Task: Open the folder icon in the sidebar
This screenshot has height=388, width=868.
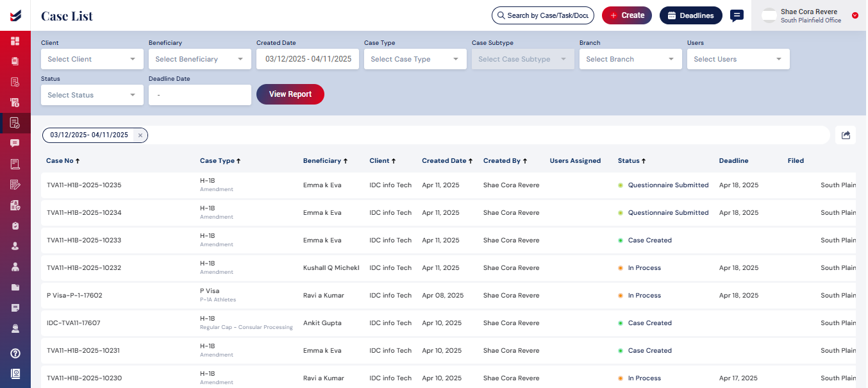Action: click(x=15, y=287)
